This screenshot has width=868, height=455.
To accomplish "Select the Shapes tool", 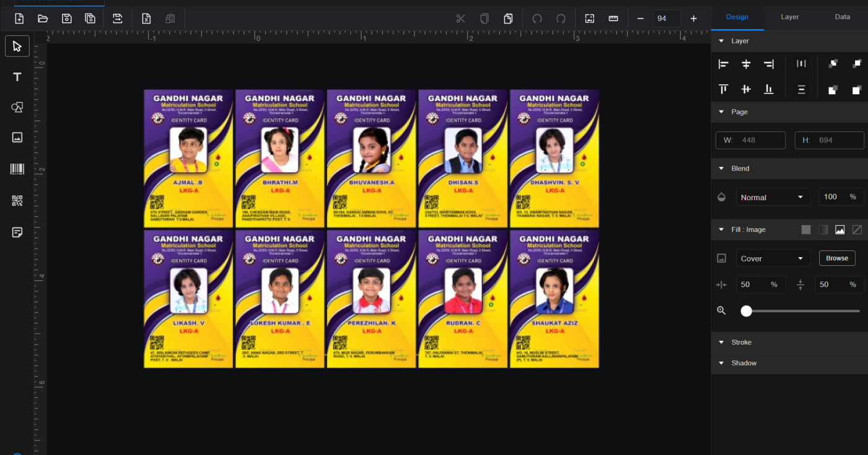I will 17,107.
